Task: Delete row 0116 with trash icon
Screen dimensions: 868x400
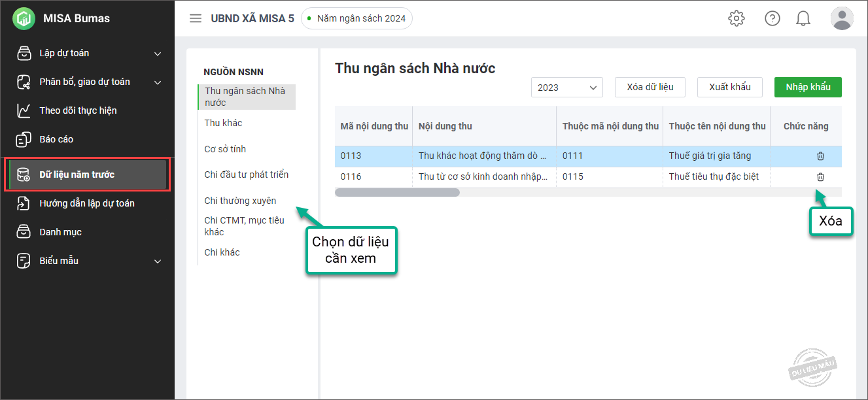Action: tap(820, 177)
